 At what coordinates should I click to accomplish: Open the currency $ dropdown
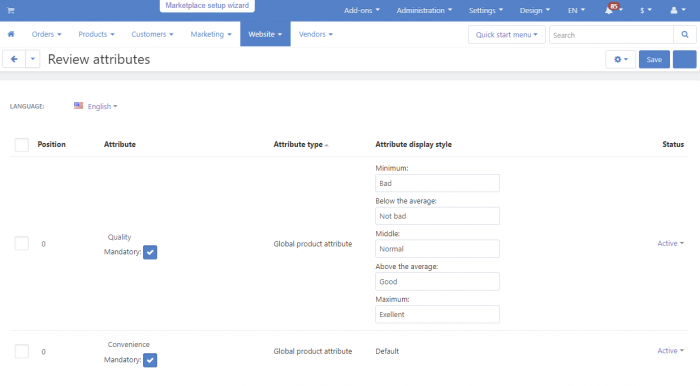pos(646,10)
